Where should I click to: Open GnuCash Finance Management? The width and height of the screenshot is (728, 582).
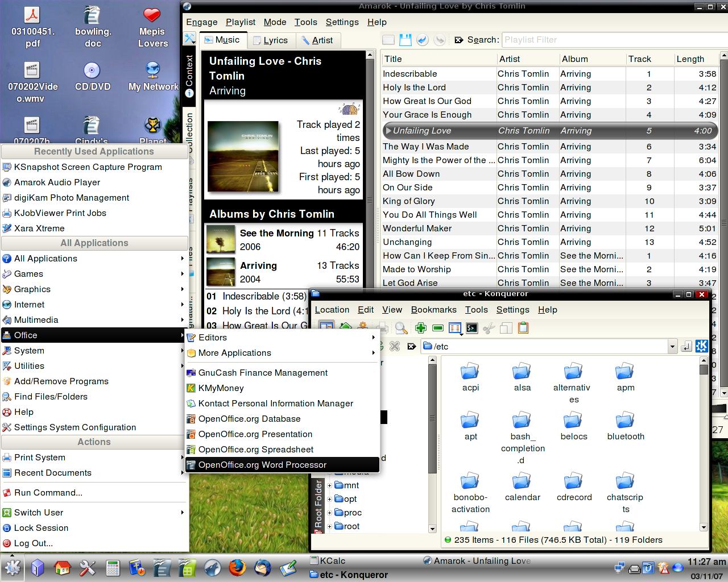click(x=282, y=372)
